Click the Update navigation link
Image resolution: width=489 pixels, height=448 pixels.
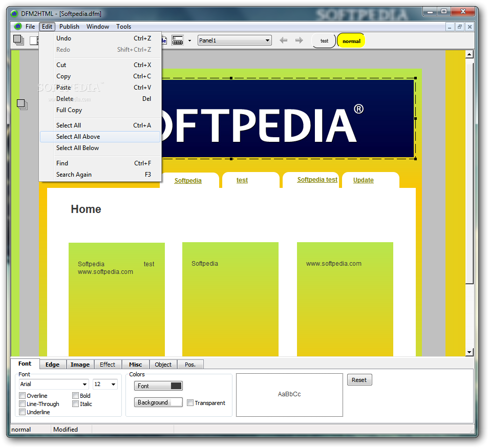[x=364, y=180]
